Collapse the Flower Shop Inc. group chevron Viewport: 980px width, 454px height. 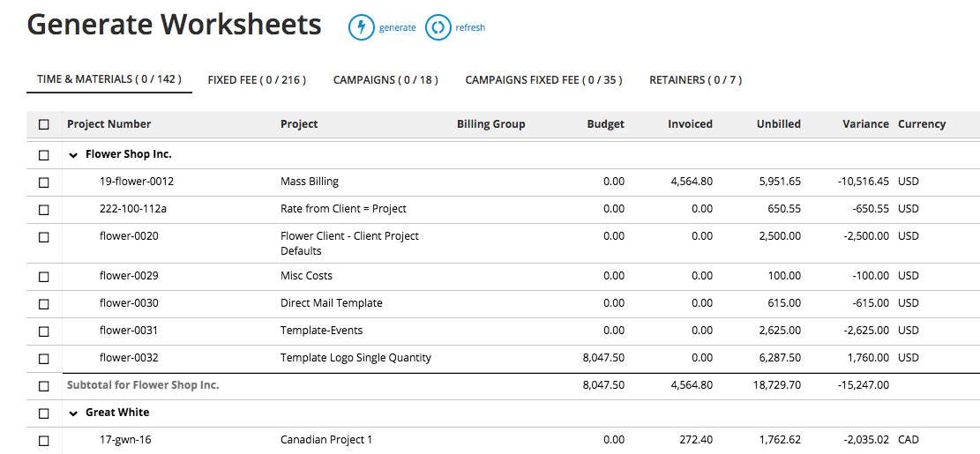(x=74, y=155)
